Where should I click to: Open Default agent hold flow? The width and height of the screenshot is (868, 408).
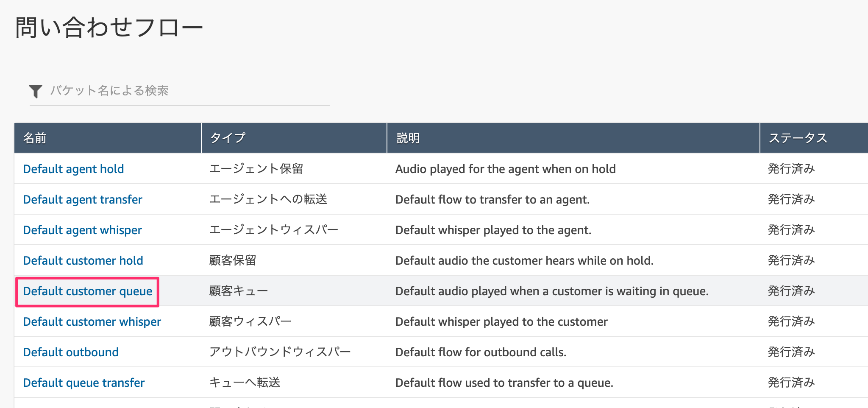(73, 169)
